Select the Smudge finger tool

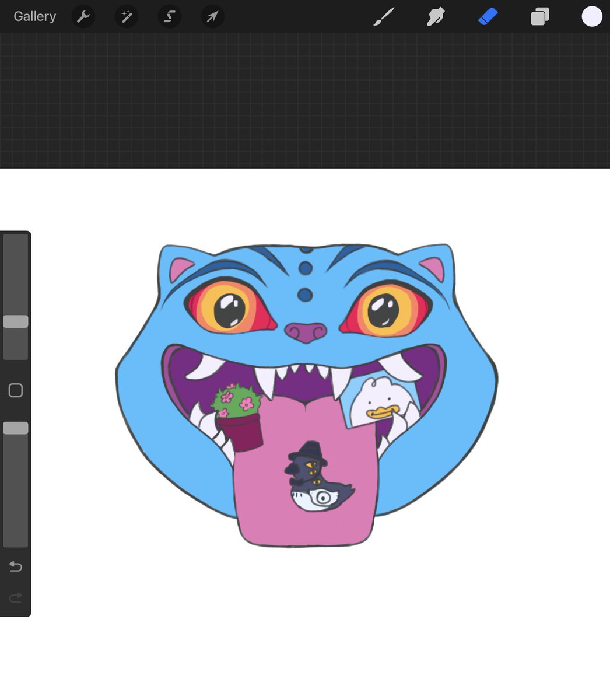[436, 16]
